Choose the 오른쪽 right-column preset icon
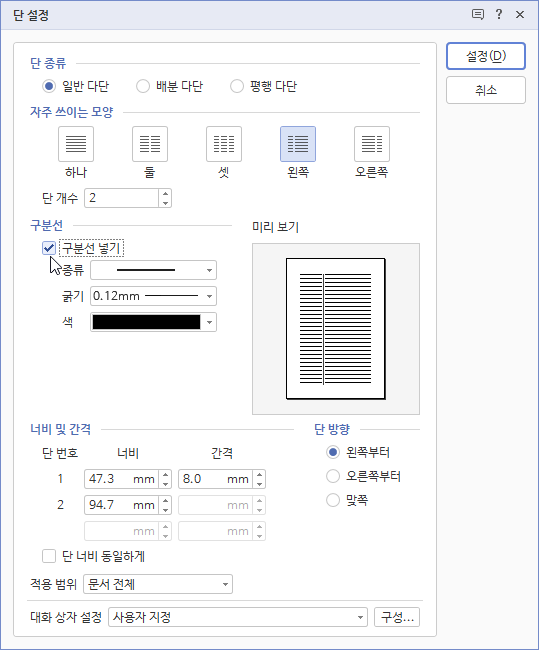The height and width of the screenshot is (650, 539). point(372,144)
